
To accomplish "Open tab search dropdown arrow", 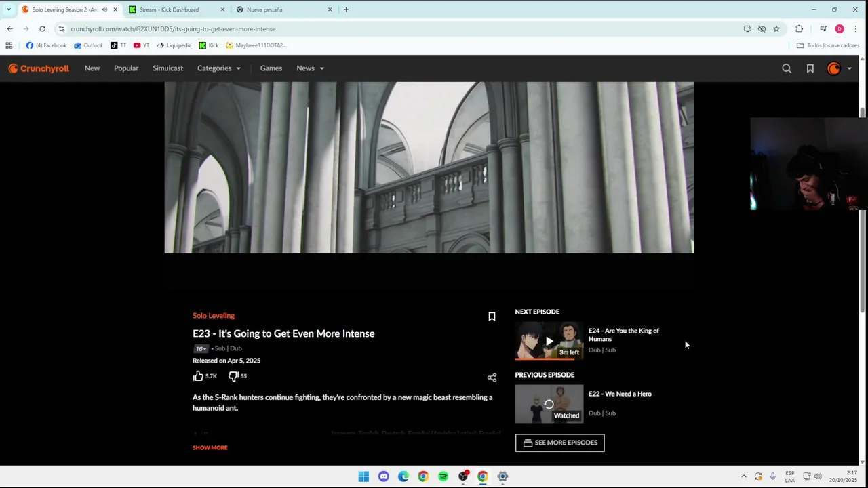I will pos(8,9).
